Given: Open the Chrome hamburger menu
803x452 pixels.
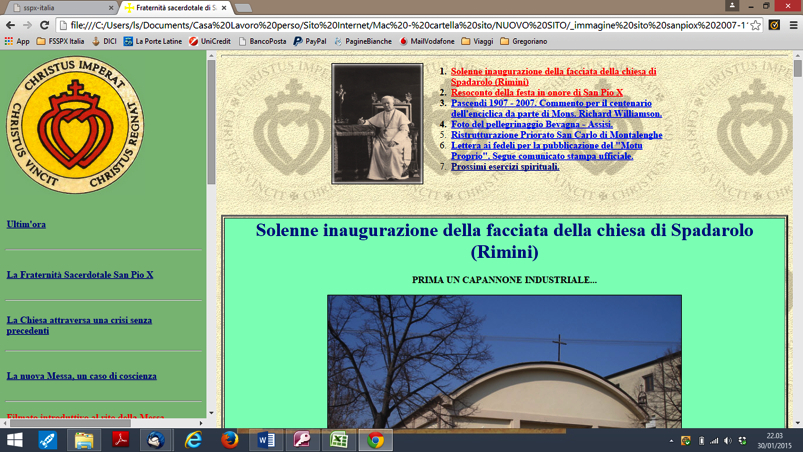Looking at the screenshot, I should point(793,25).
